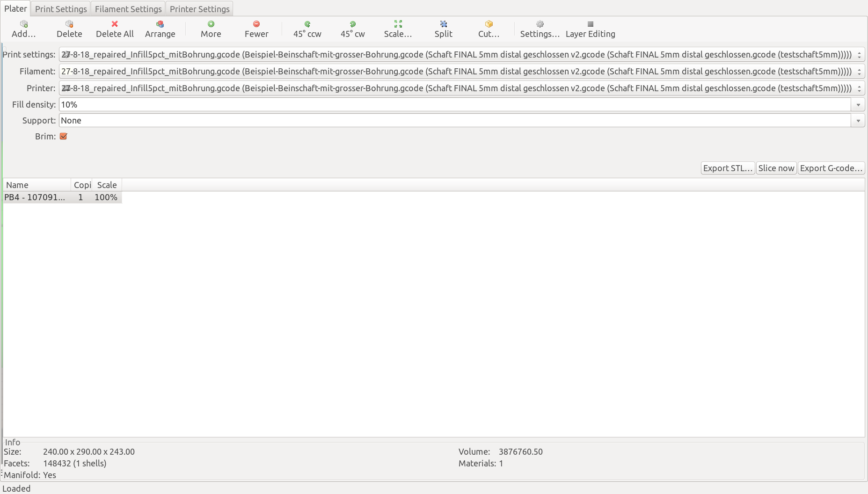Click the Materials: 1 info text
This screenshot has height=494, width=868.
coord(481,464)
